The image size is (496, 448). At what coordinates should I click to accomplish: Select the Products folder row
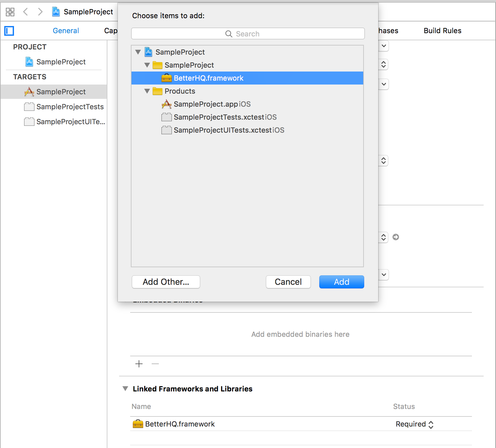click(247, 91)
